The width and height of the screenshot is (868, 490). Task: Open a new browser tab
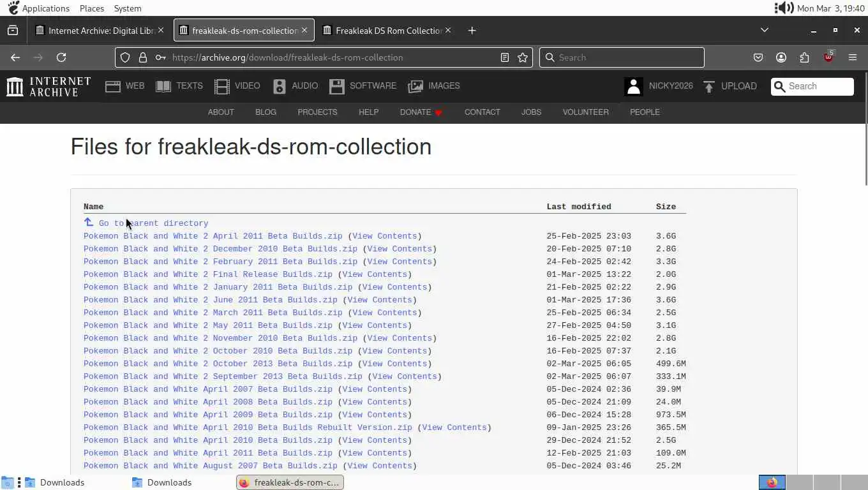pyautogui.click(x=472, y=31)
